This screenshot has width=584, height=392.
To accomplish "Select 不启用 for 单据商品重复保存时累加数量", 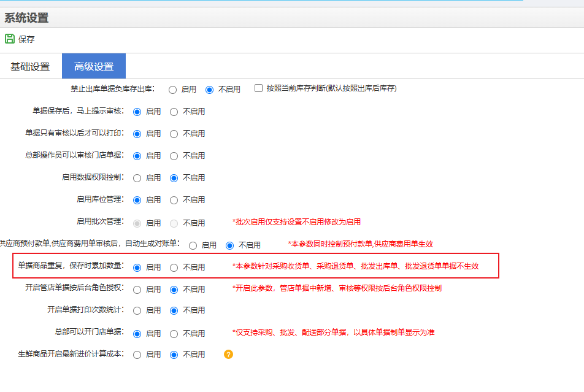I will point(174,267).
